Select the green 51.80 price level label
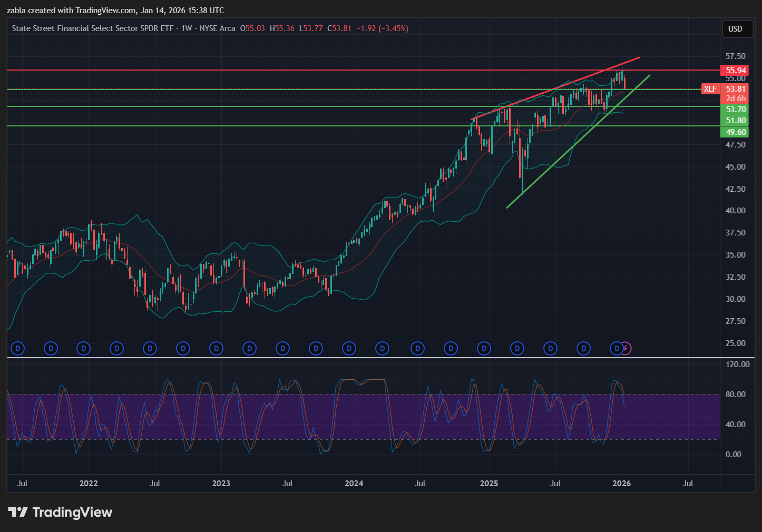Image resolution: width=762 pixels, height=532 pixels. click(x=735, y=121)
